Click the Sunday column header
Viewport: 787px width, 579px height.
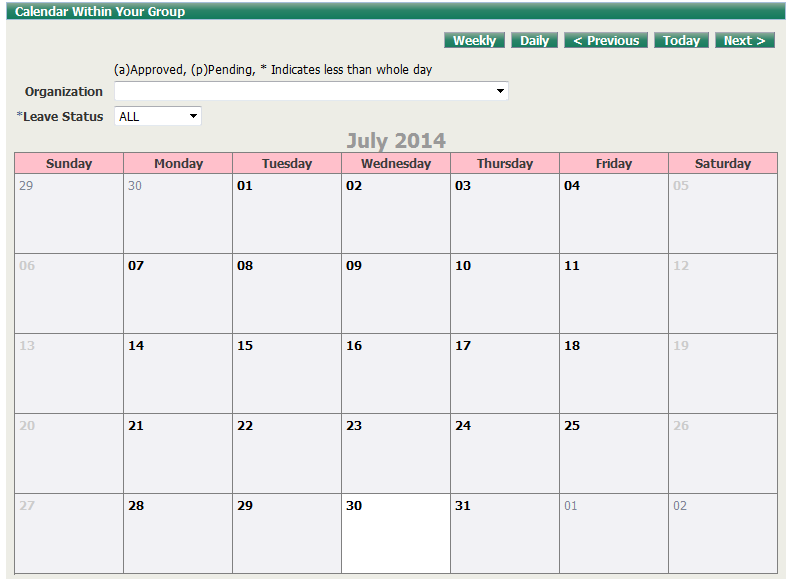point(69,163)
